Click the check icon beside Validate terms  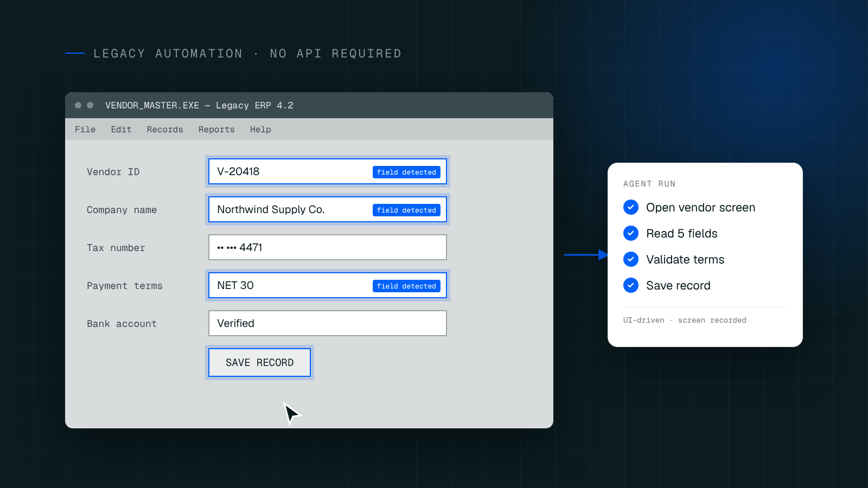pyautogui.click(x=631, y=259)
